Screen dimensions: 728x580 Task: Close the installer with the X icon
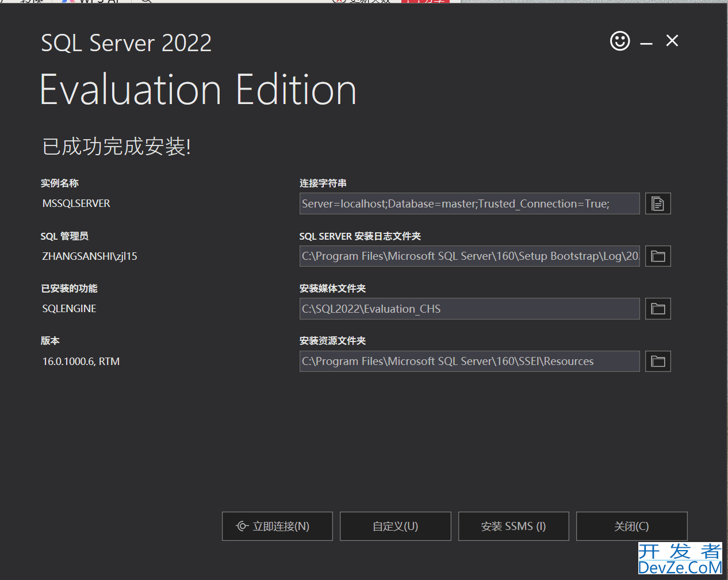point(672,40)
